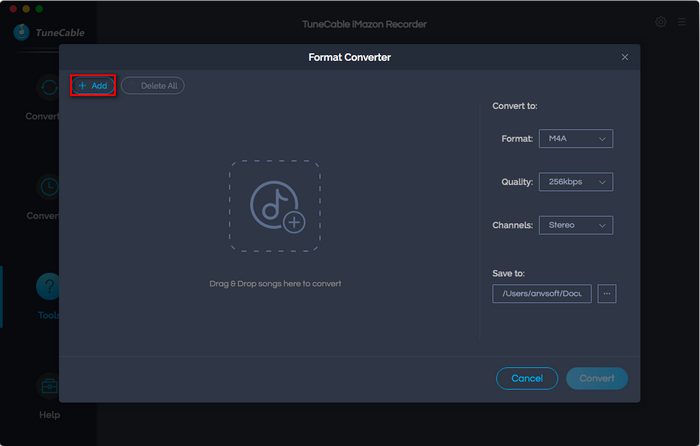Open the Format dropdown showing M4A

pos(575,138)
